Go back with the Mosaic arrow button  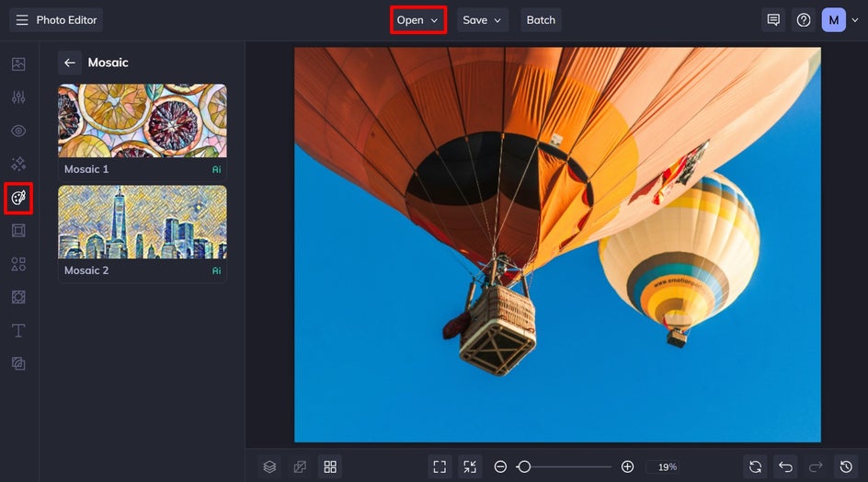[x=70, y=63]
